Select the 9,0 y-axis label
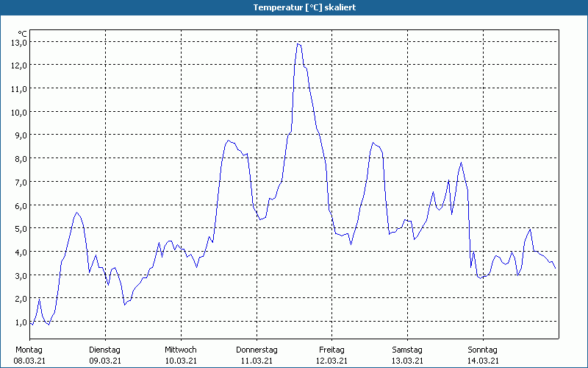The height and width of the screenshot is (368, 588). pos(21,135)
